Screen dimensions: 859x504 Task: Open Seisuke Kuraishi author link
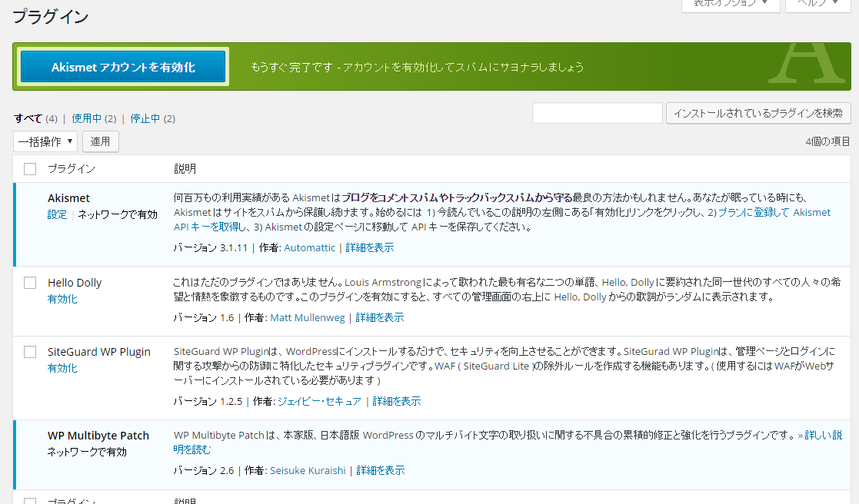click(308, 470)
